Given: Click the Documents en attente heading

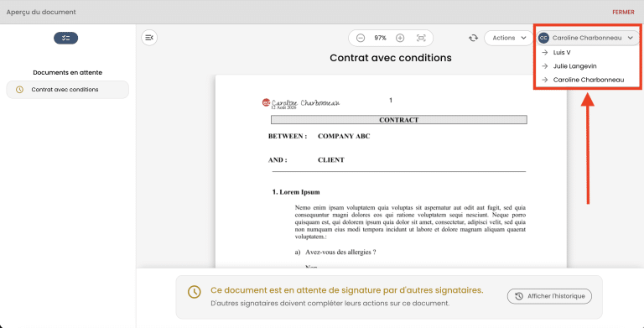Looking at the screenshot, I should click(x=67, y=72).
